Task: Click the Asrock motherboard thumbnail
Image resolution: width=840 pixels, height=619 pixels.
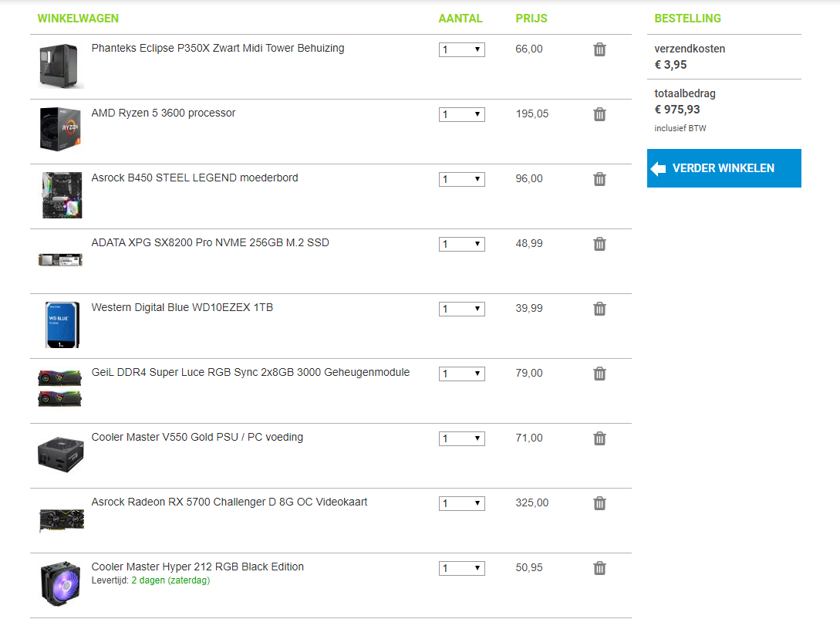Action: click(x=62, y=195)
